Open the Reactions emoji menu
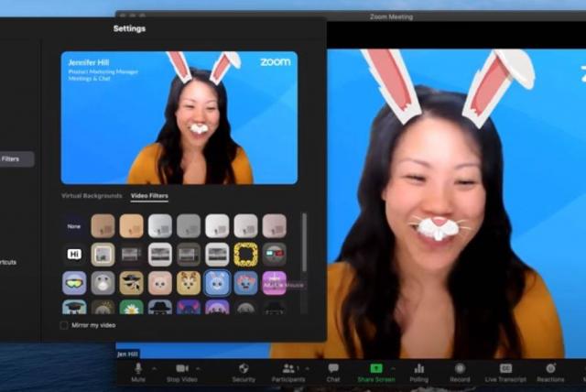This screenshot has width=586, height=392. click(x=550, y=372)
